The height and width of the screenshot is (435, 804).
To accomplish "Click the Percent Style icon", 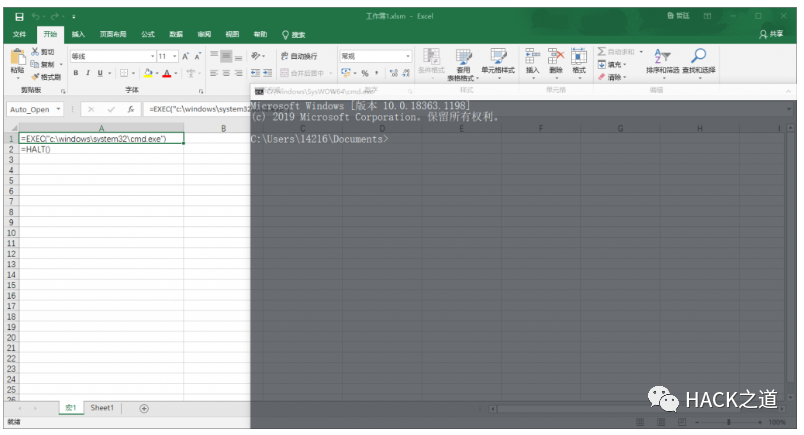I will pyautogui.click(x=365, y=73).
